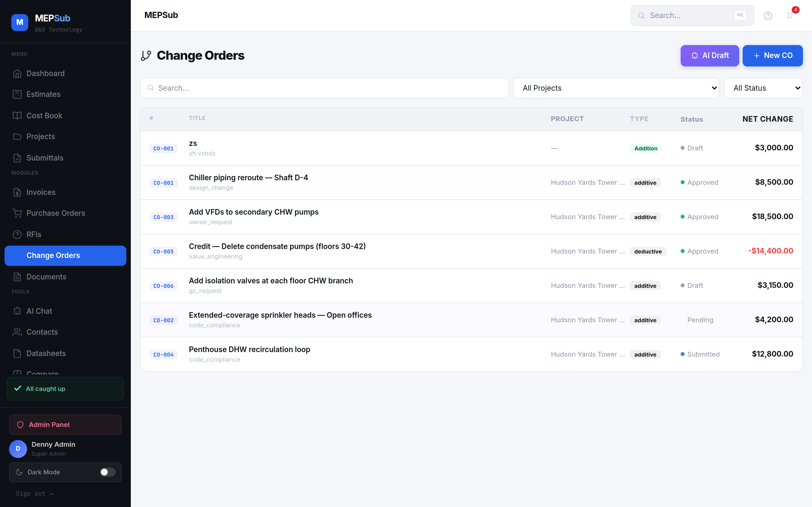Click the Sign out link
This screenshot has width=812, height=507.
click(x=35, y=493)
